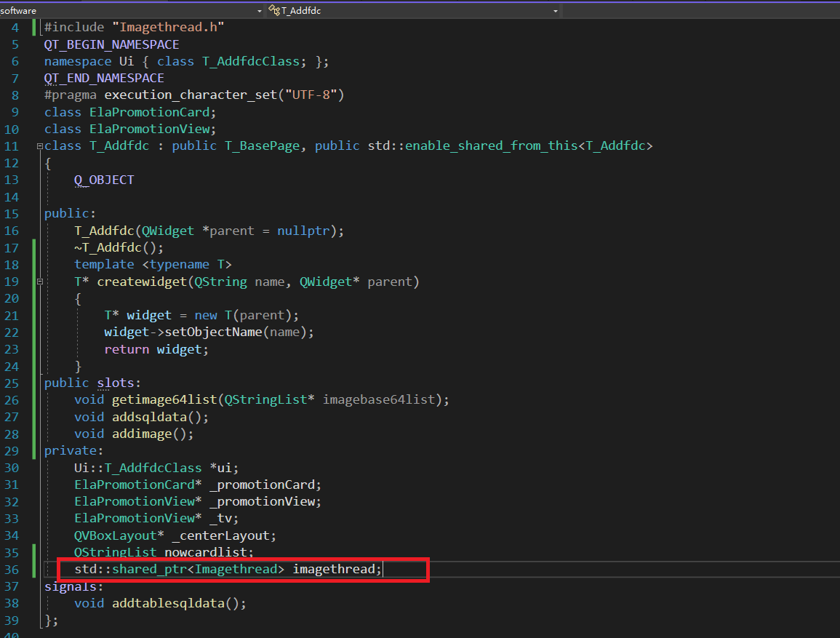Click the imagethread variable on line 36
This screenshot has width=840, height=638.
pyautogui.click(x=333, y=569)
